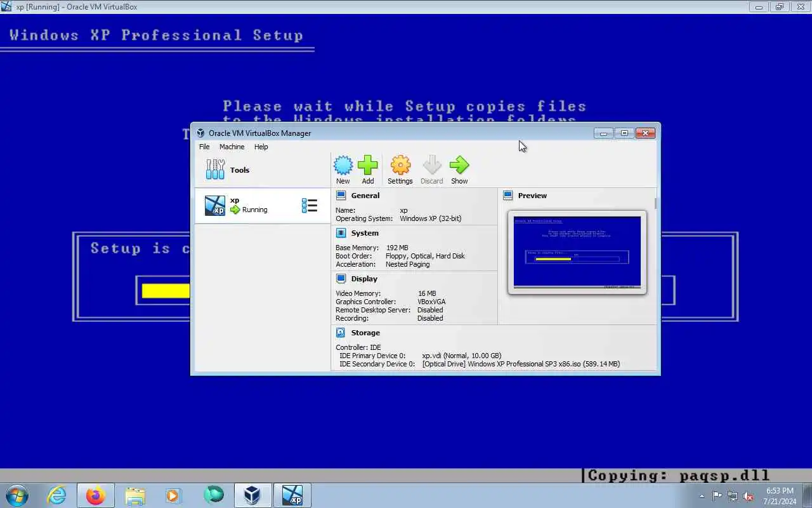This screenshot has width=812, height=508.
Task: Click the VirtualBox Manager title bar icon
Action: pos(200,133)
